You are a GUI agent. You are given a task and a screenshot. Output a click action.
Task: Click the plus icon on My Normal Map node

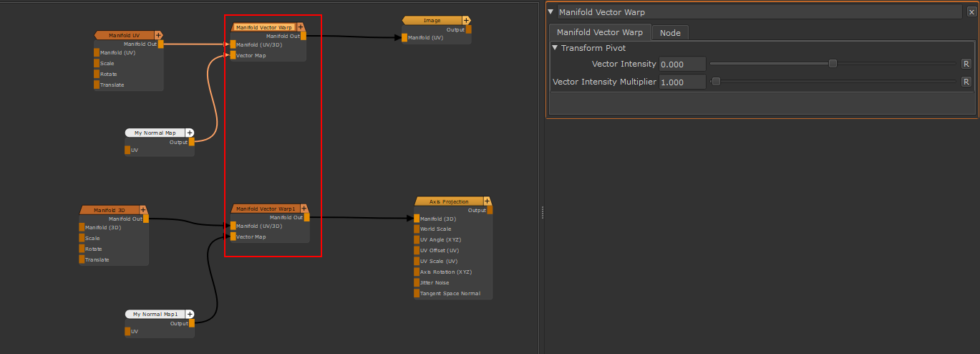click(x=190, y=133)
